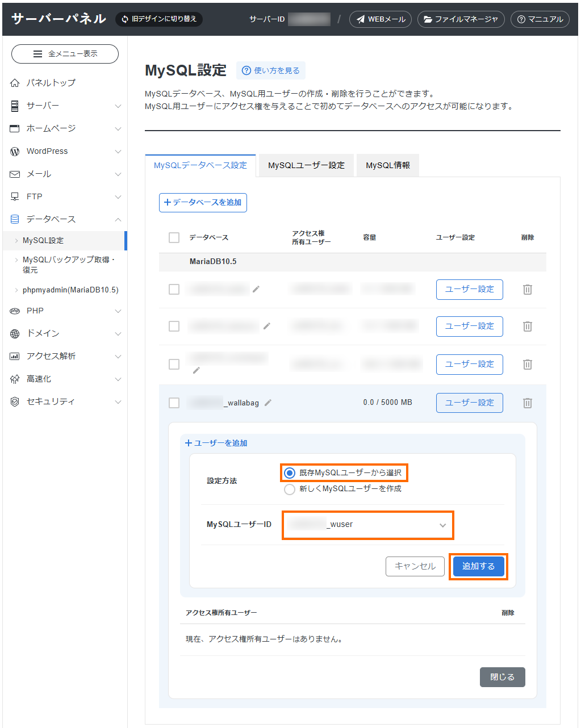This screenshot has width=581, height=728.
Task: Click 旧デザインに切り替え in the header
Action: click(159, 19)
